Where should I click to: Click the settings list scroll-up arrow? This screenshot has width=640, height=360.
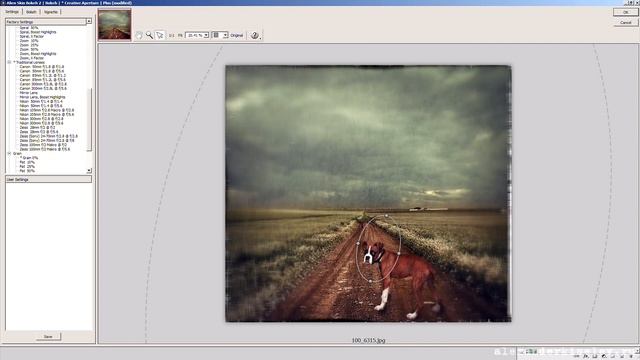tap(89, 21)
